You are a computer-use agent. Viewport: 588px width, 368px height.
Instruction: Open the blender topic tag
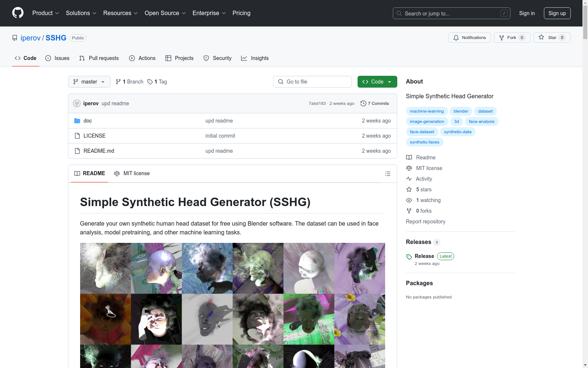pyautogui.click(x=461, y=111)
